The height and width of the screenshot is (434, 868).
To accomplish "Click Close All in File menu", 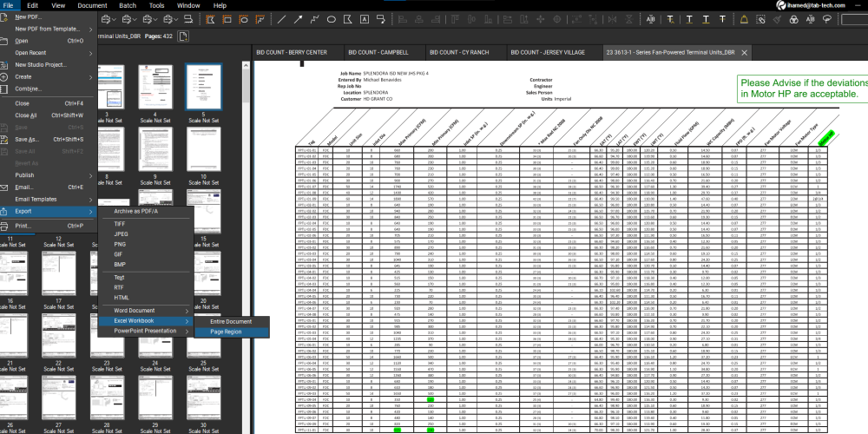I will 49,115.
